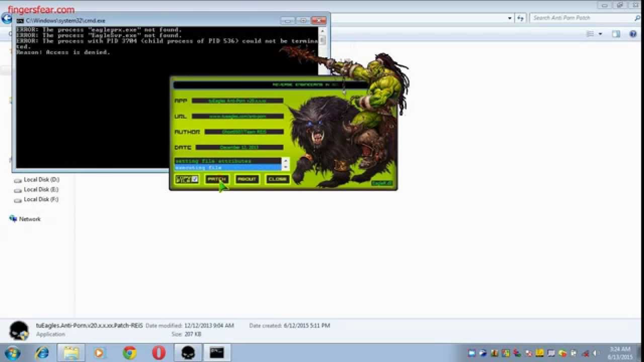Screen dimensions: 644x362
Task: Select 'setting file attributes' log line
Action: tap(227, 161)
